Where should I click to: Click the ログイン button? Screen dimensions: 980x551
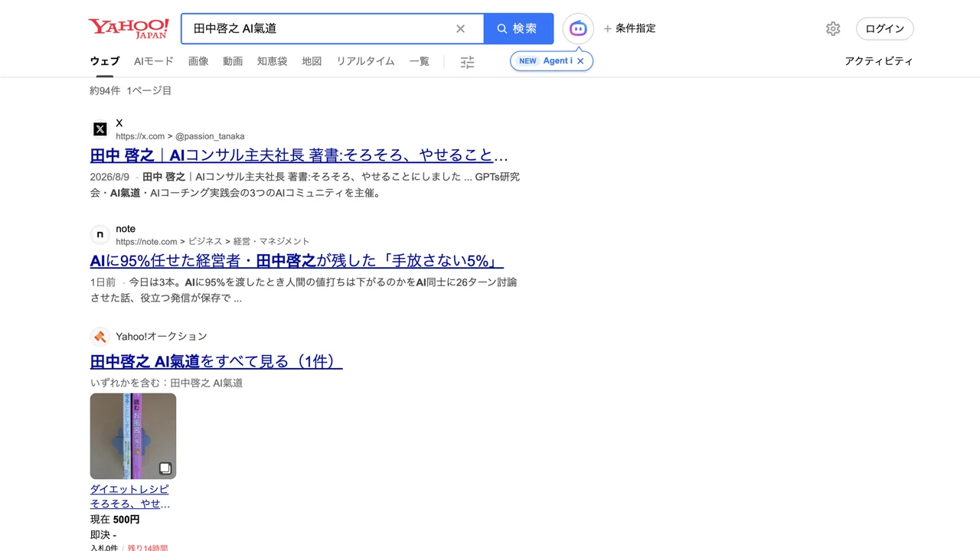click(x=885, y=28)
